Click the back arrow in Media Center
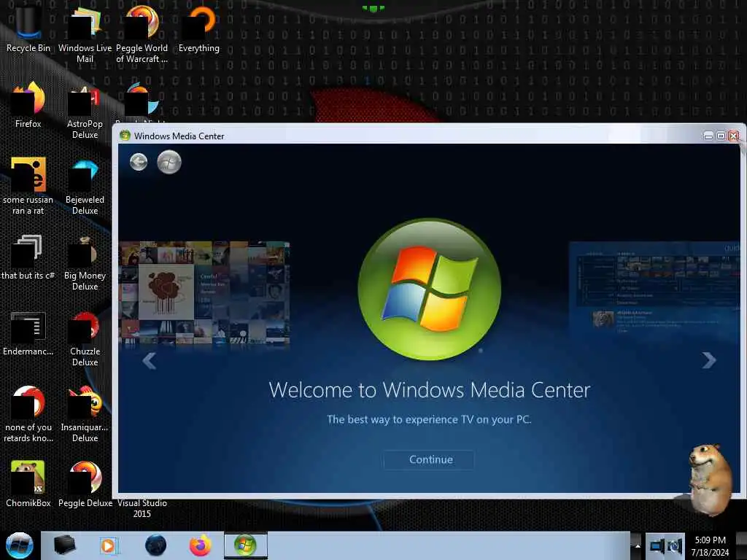This screenshot has width=747, height=560. [x=139, y=162]
